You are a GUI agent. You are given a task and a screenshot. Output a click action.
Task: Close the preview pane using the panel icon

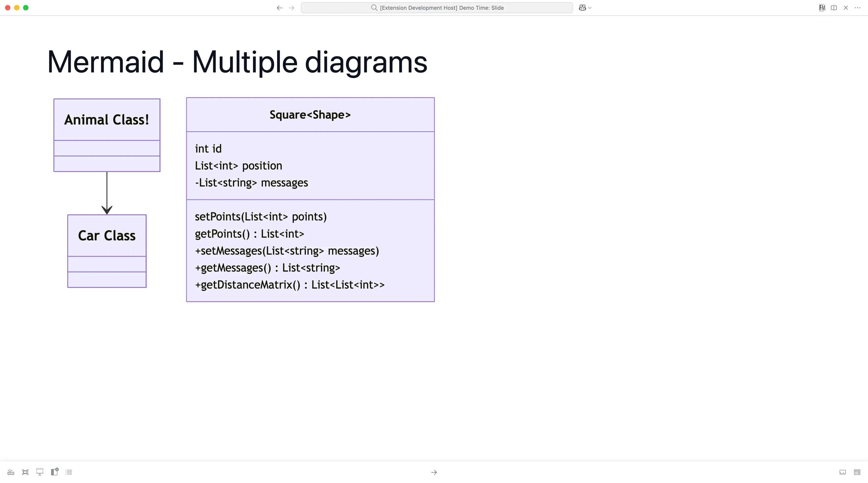[x=54, y=472]
